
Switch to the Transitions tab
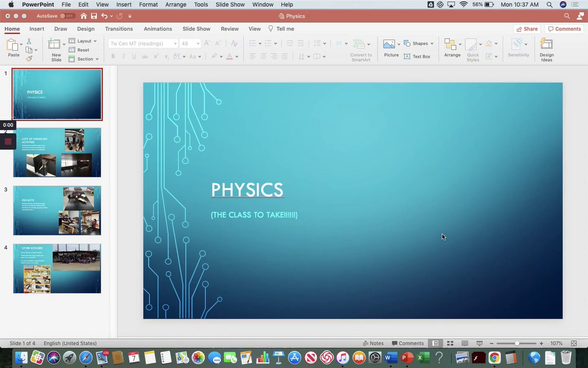[119, 29]
